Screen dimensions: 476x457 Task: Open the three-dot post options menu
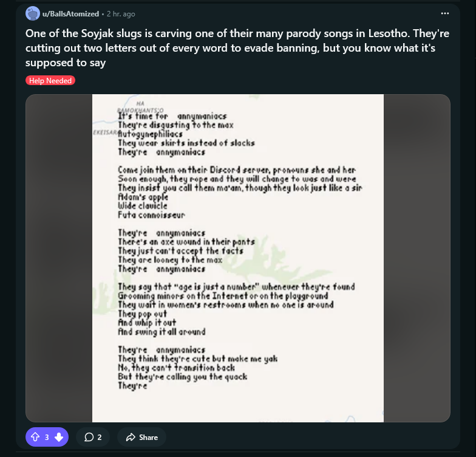tap(446, 13)
